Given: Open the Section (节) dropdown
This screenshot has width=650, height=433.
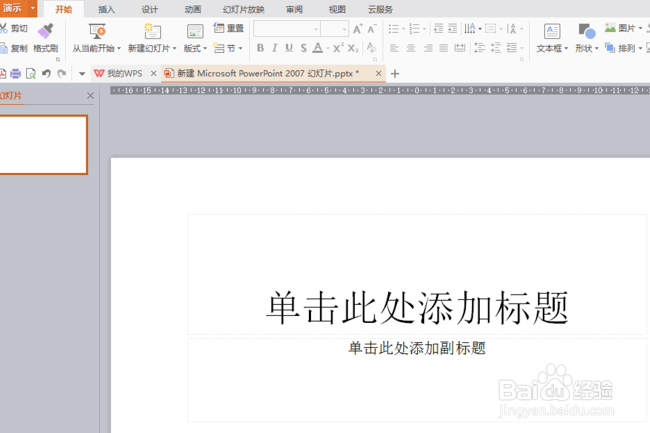Looking at the screenshot, I should pyautogui.click(x=228, y=48).
